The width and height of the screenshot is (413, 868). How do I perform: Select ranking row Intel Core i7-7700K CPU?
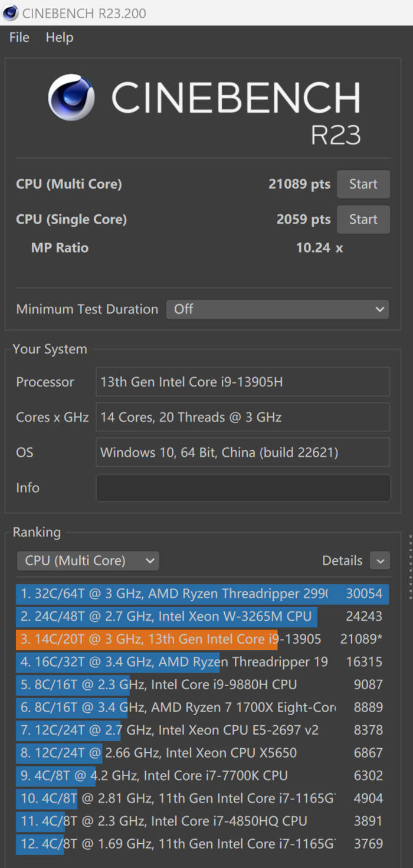click(x=202, y=775)
